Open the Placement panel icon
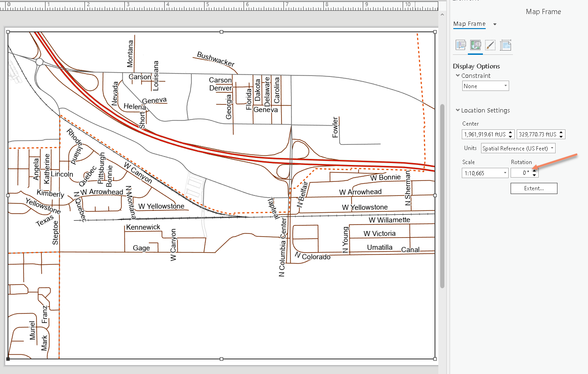 [x=506, y=45]
